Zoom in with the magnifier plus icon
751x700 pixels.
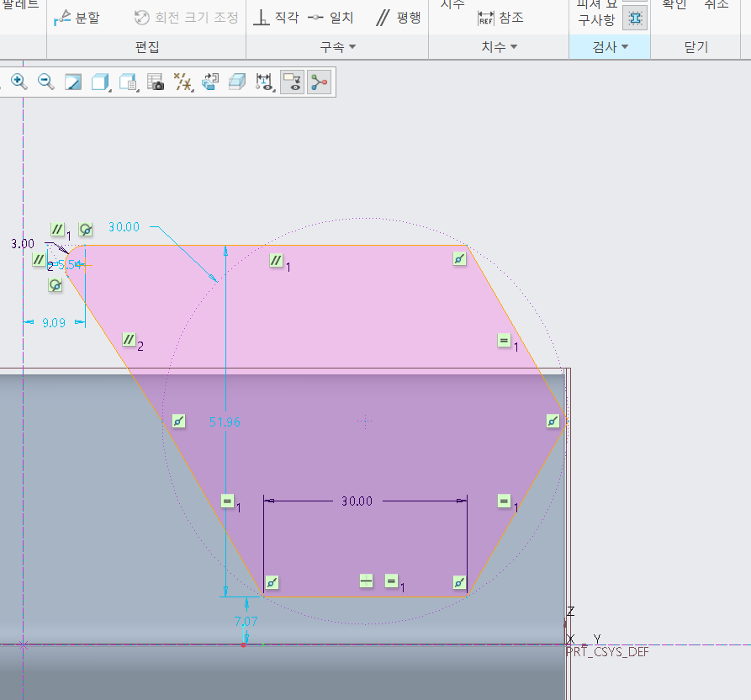click(x=19, y=82)
